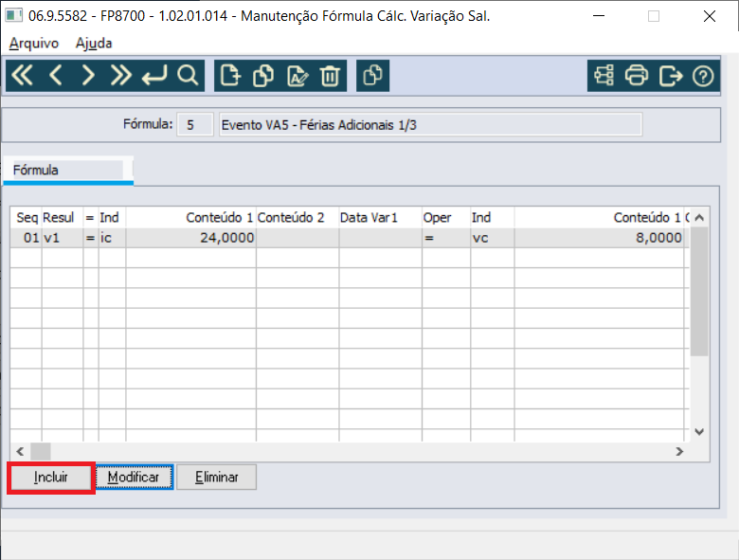Select cell with value 24,0000
This screenshot has width=739, height=560.
click(190, 238)
